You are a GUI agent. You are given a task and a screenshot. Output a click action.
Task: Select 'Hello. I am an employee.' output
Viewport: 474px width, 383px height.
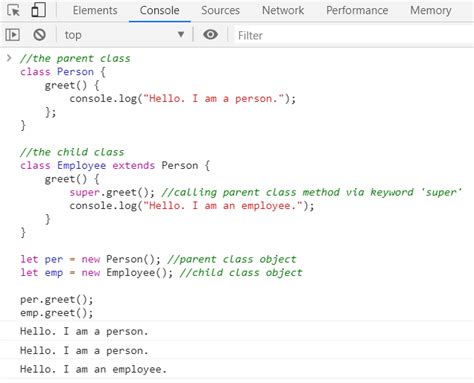93,369
